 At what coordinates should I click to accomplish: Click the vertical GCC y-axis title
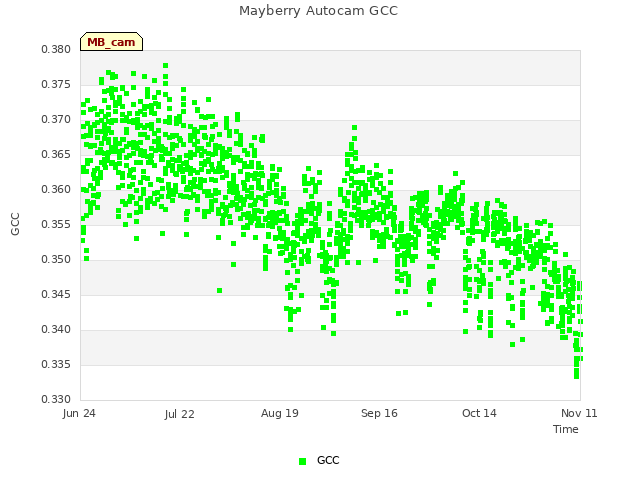(x=15, y=224)
